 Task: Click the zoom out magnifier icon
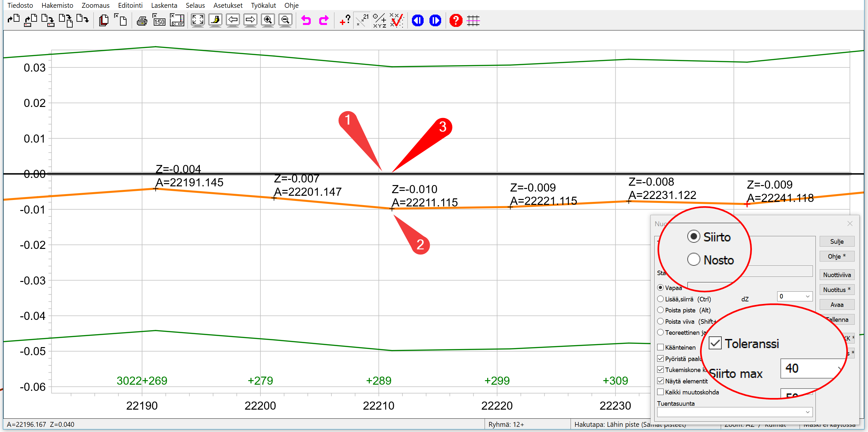coord(285,20)
